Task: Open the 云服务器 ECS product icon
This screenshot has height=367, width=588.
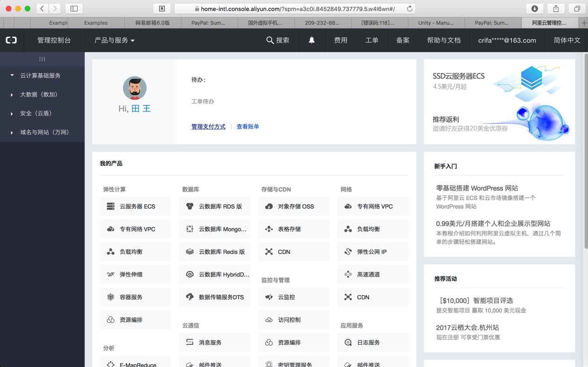Action: coord(111,206)
